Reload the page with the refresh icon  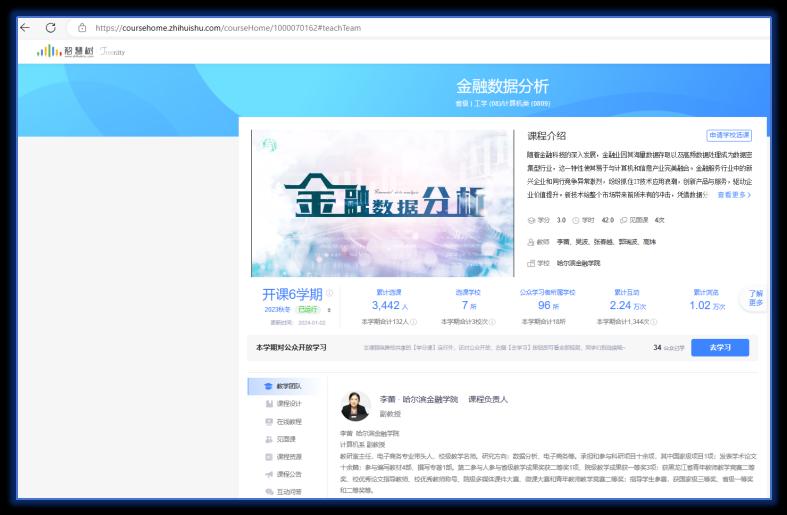(x=51, y=28)
